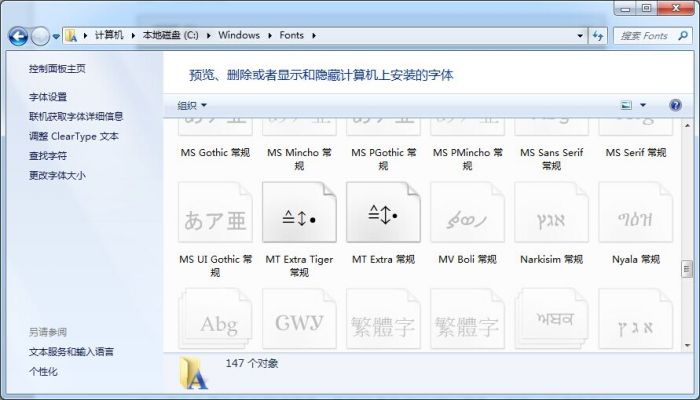Click the 另请参阅 heading text
This screenshot has width=700, height=400.
48,332
